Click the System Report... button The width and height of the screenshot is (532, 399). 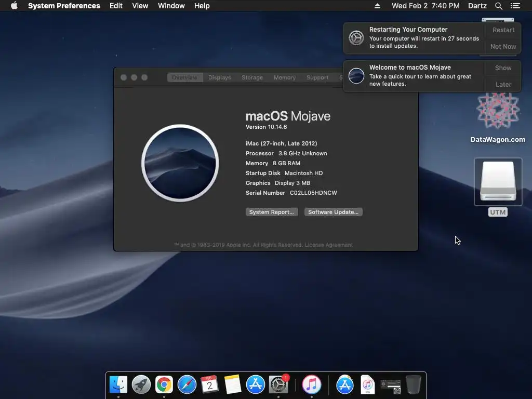coord(272,212)
